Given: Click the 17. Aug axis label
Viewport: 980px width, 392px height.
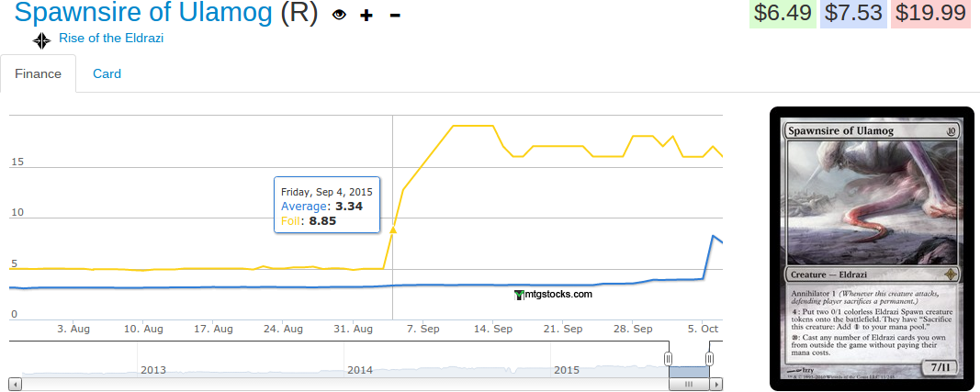Looking at the screenshot, I should click(213, 329).
